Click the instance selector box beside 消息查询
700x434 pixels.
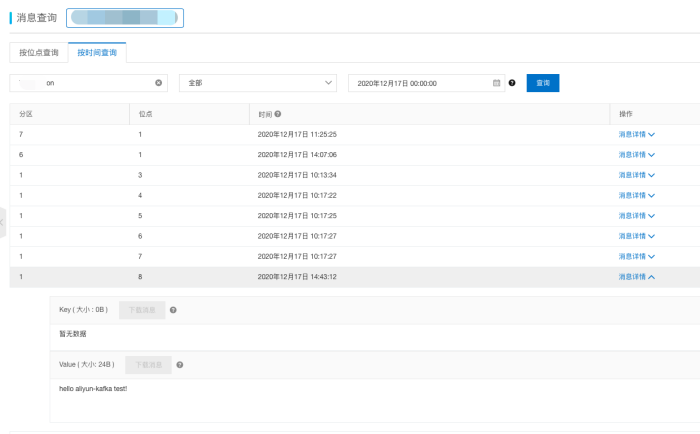click(x=125, y=18)
